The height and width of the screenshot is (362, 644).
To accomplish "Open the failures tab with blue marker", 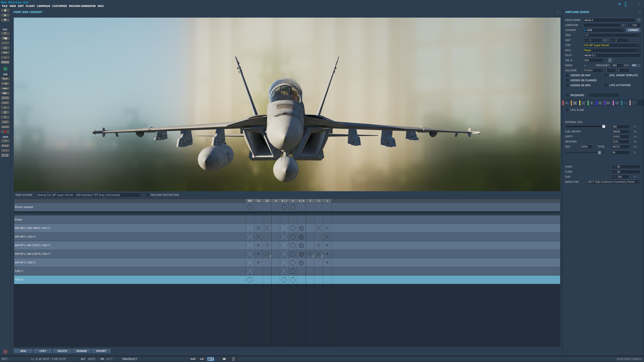I will (600, 103).
